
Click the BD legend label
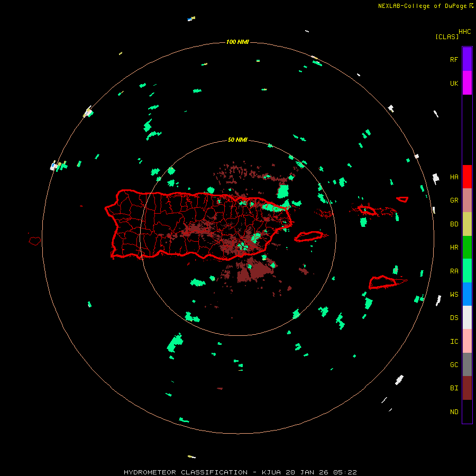pos(454,224)
